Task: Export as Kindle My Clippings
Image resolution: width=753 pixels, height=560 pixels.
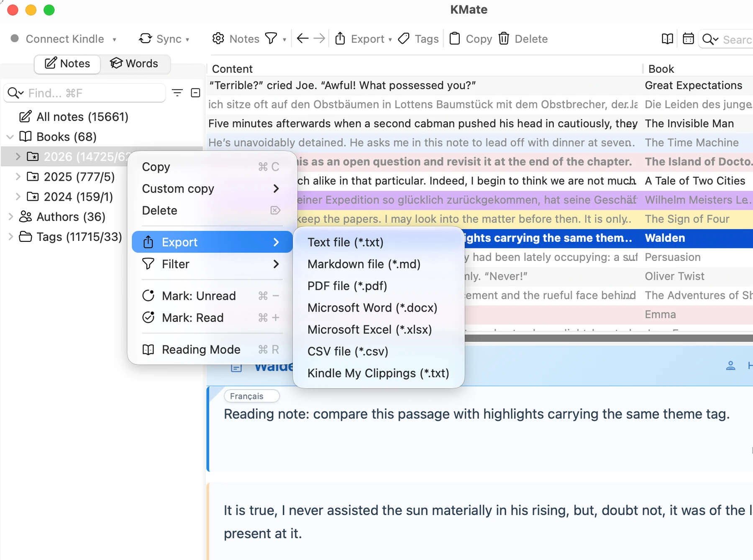Action: (x=379, y=373)
